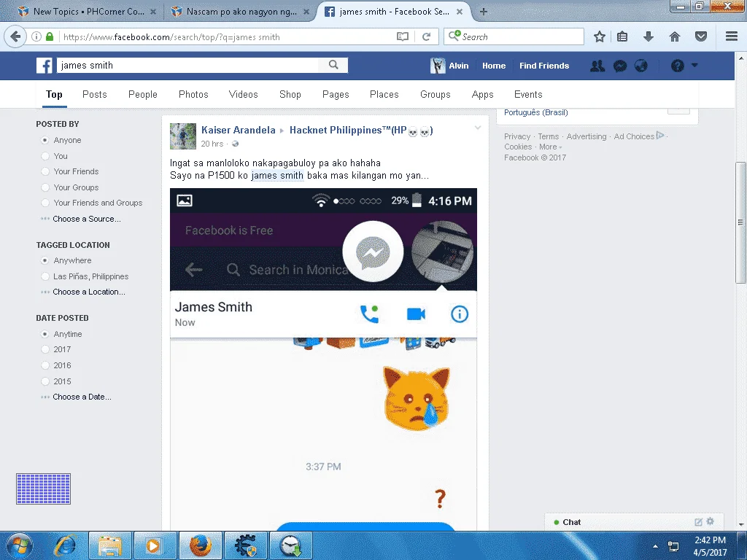Screen dimensions: 747x560
Task: Select the Your Groups radio button
Action: coord(44,187)
